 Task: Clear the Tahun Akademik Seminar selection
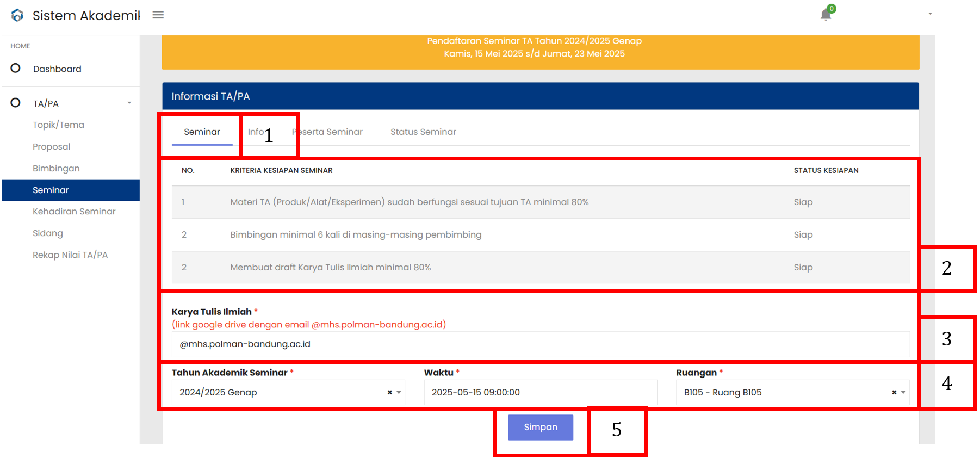389,392
